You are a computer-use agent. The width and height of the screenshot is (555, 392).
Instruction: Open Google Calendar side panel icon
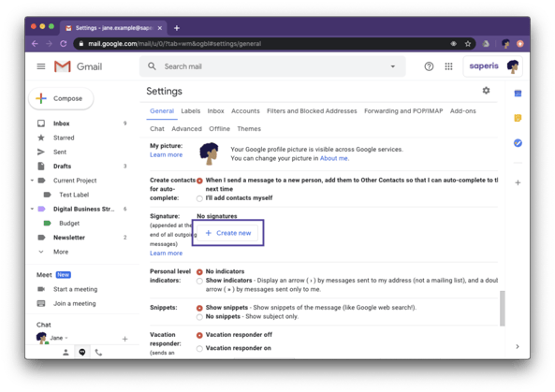518,94
